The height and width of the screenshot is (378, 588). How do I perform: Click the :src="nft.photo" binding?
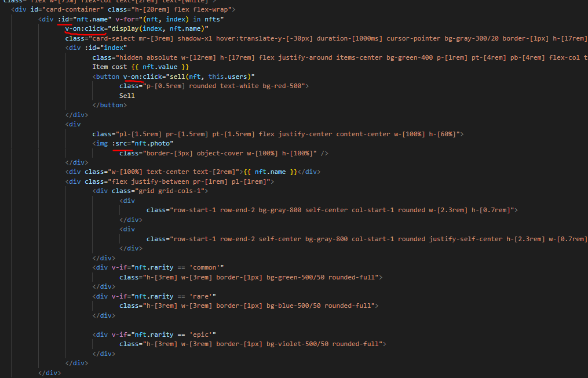pos(143,143)
